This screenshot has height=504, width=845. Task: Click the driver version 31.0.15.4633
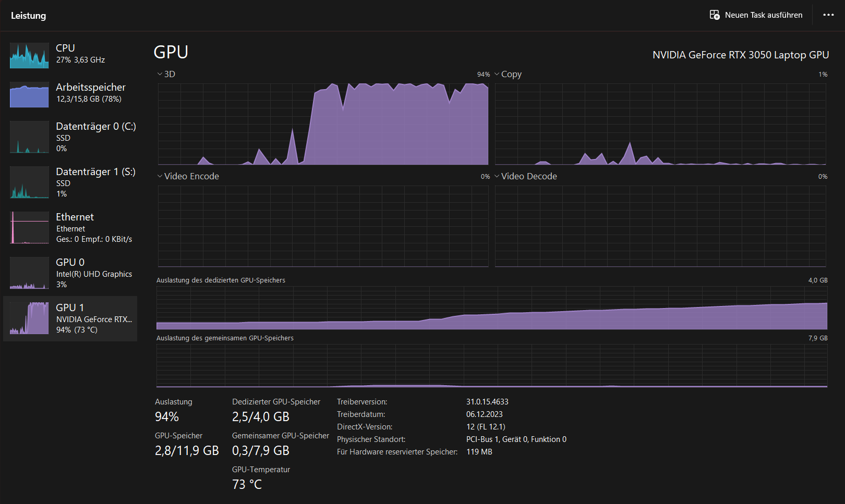pyautogui.click(x=487, y=402)
